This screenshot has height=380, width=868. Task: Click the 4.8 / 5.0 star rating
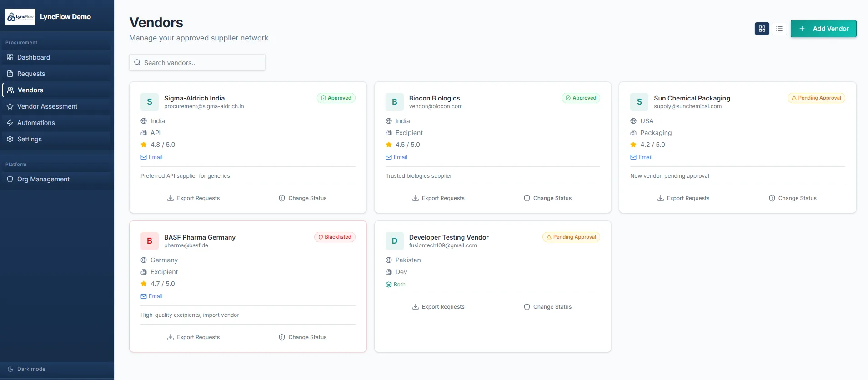pyautogui.click(x=158, y=145)
